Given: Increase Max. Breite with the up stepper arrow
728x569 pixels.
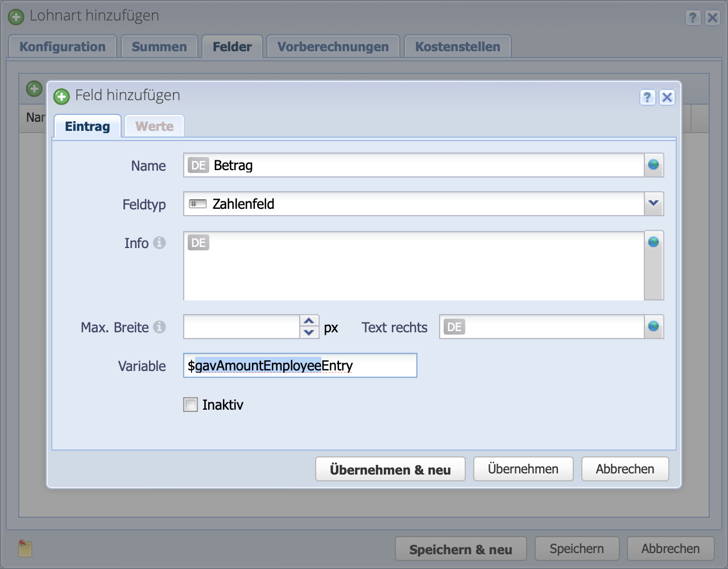Looking at the screenshot, I should click(308, 321).
